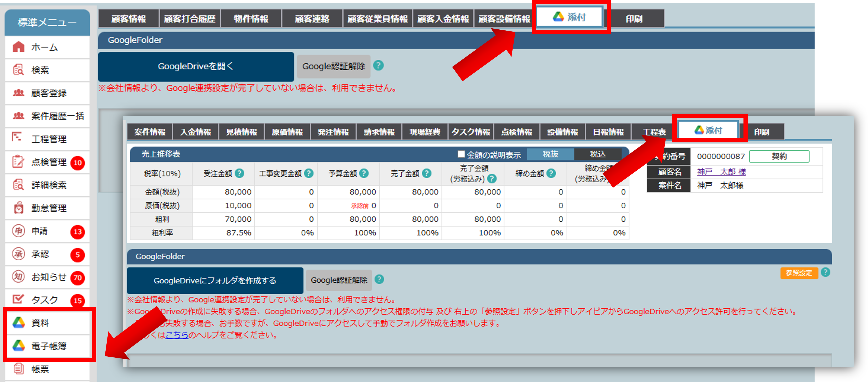This screenshot has height=382, width=868.
Task: Click the Home icon in the sidebar
Action: pos(18,47)
